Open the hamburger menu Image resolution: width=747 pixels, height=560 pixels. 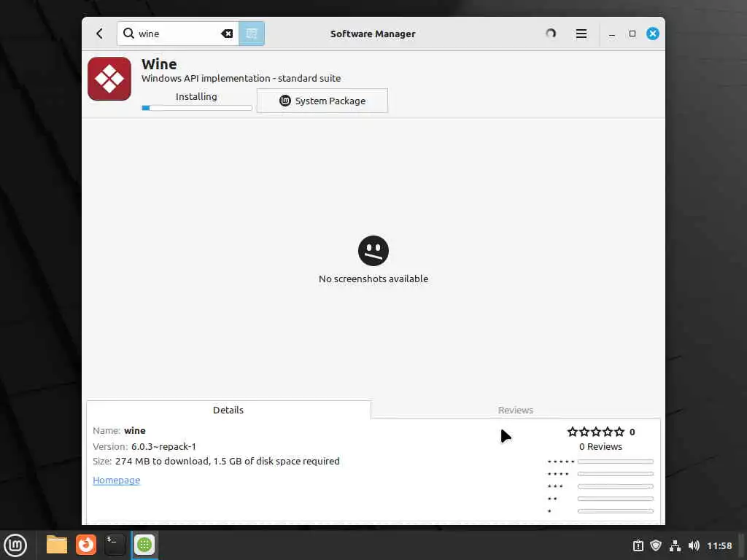pyautogui.click(x=581, y=34)
